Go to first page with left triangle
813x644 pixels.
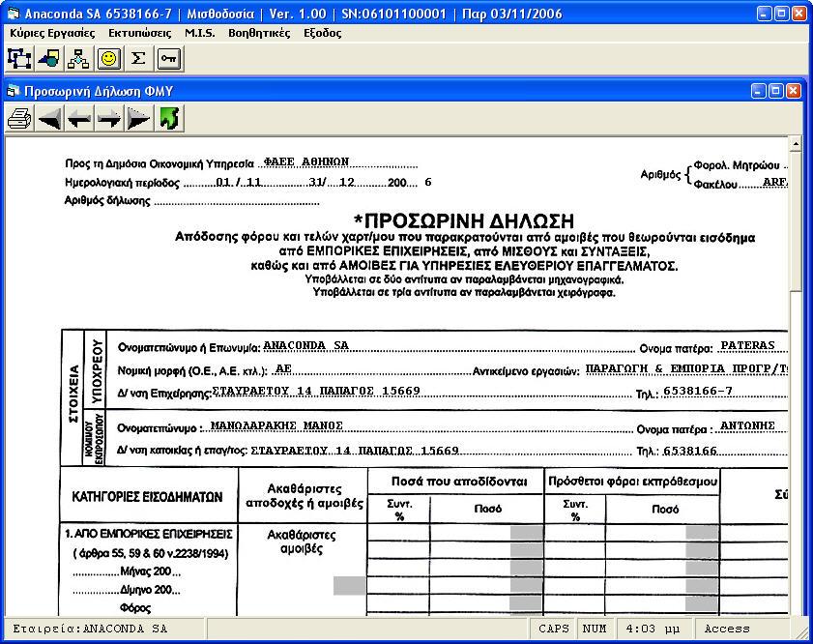(x=49, y=119)
